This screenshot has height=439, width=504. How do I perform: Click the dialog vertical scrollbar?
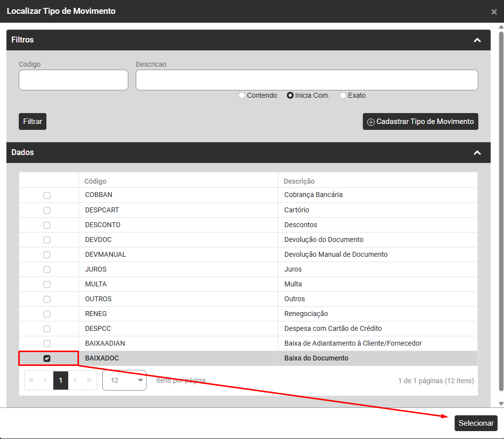(501, 211)
